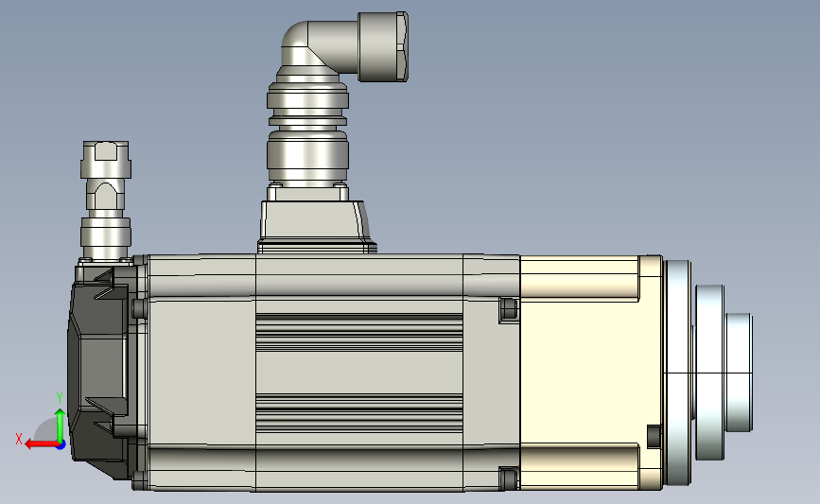Click the green Y axis arrow of triad
Image resolution: width=820 pixels, height=504 pixels.
60,426
